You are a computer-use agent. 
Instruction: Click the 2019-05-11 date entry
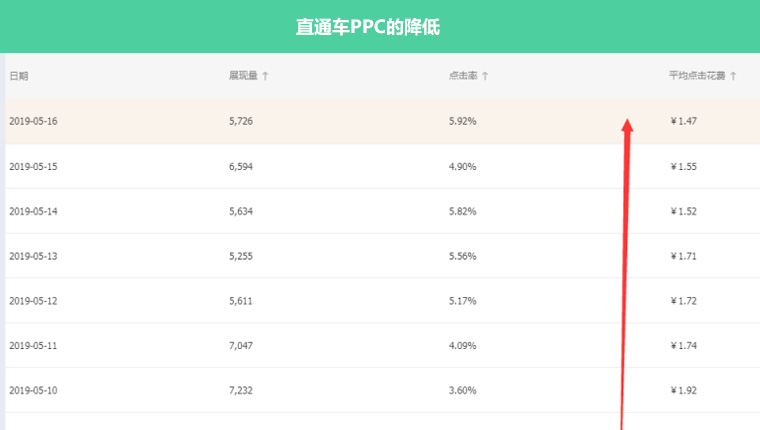tap(33, 346)
